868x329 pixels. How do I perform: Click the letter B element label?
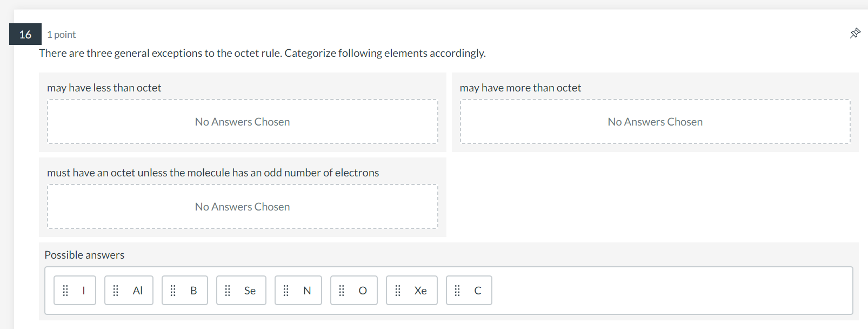pyautogui.click(x=193, y=291)
